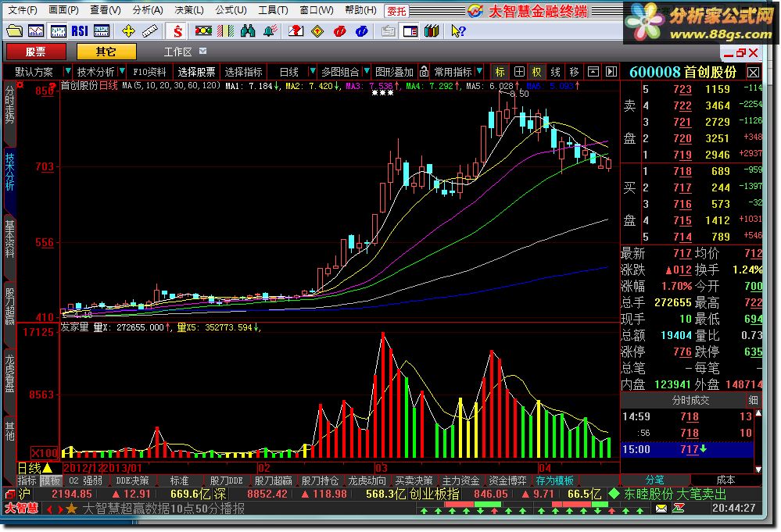Screen dimensions: 781x532
Task: Toggle the collapse panel box icon
Action: coord(593,71)
